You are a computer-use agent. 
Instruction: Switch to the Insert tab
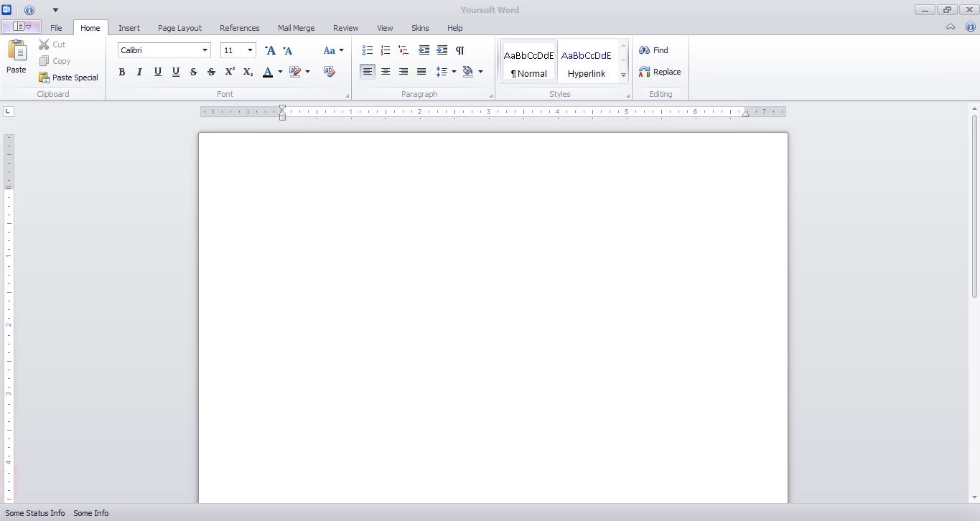(129, 28)
